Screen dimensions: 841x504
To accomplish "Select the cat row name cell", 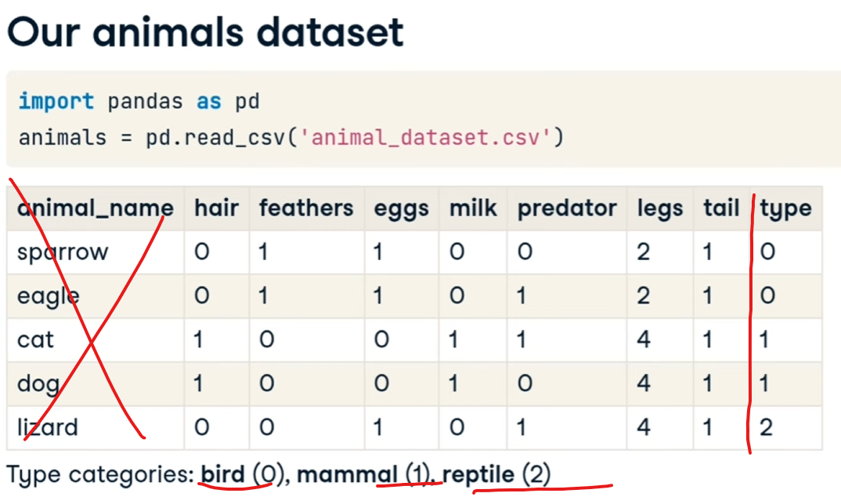I will point(36,340).
